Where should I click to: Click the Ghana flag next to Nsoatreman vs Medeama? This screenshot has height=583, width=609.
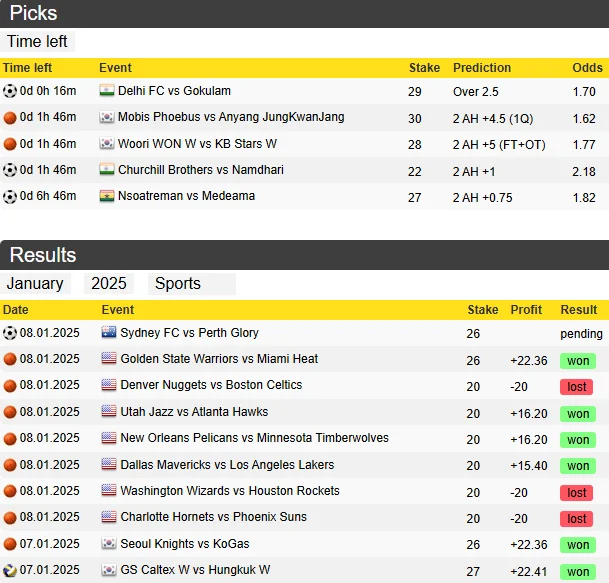coord(107,197)
